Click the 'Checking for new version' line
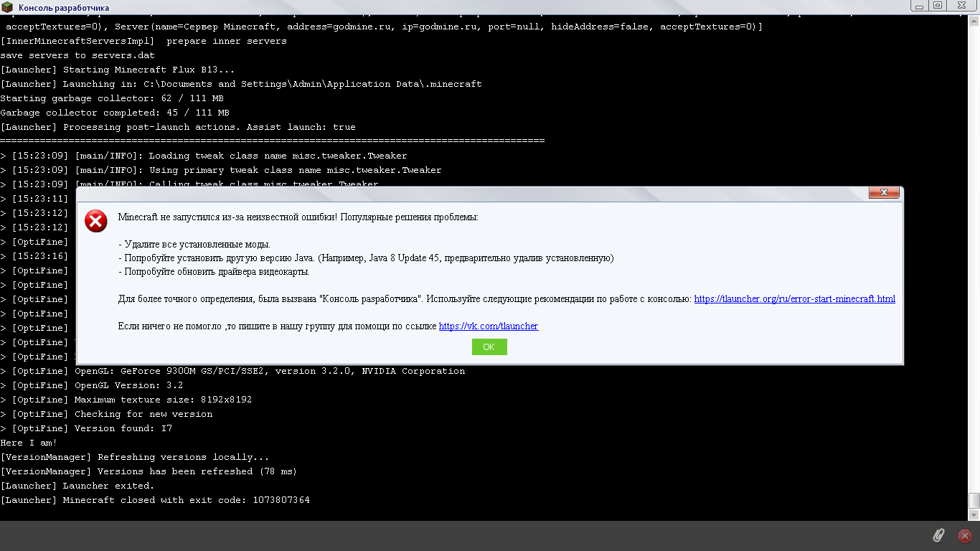The image size is (980, 551). coord(106,414)
